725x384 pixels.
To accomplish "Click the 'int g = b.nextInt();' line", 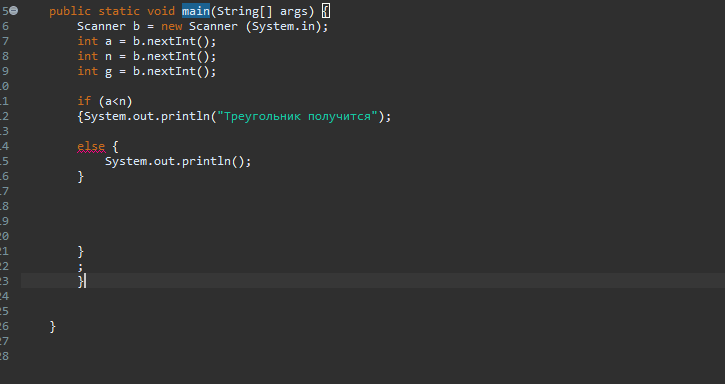I will coord(147,71).
